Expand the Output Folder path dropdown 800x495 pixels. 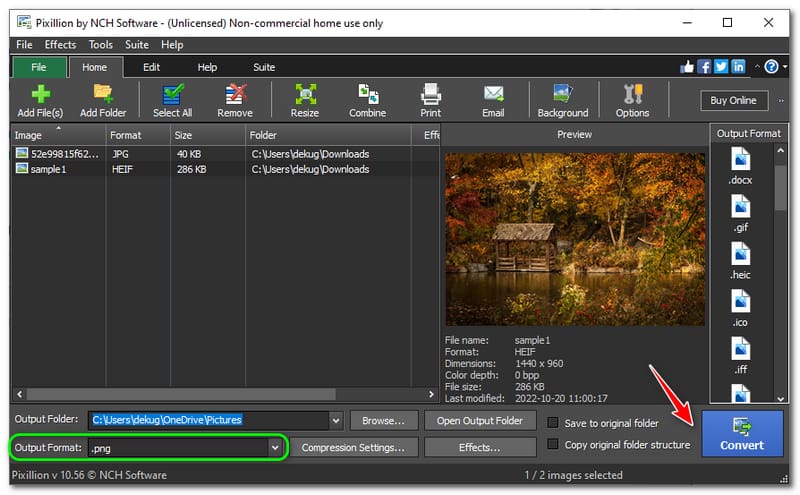point(336,421)
